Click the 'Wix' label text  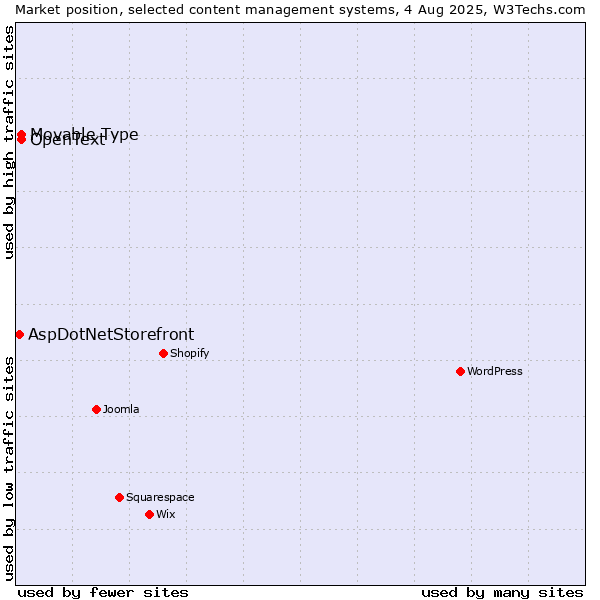coord(166,514)
